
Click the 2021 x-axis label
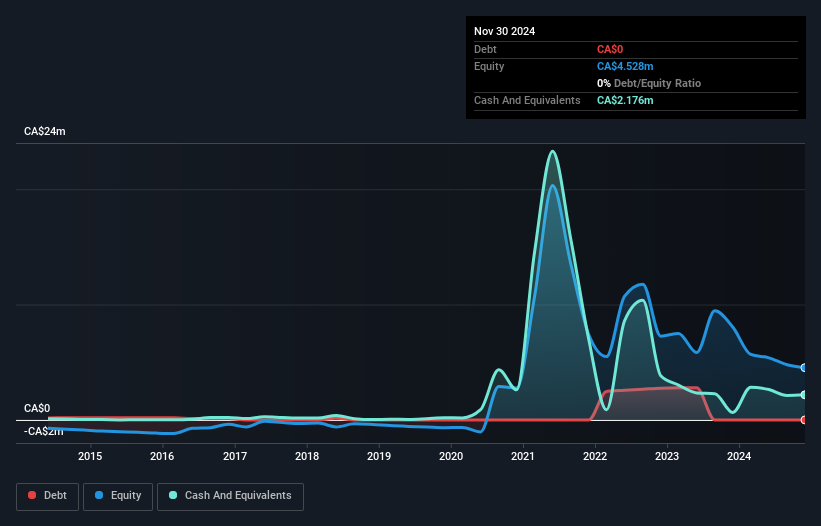pos(523,456)
